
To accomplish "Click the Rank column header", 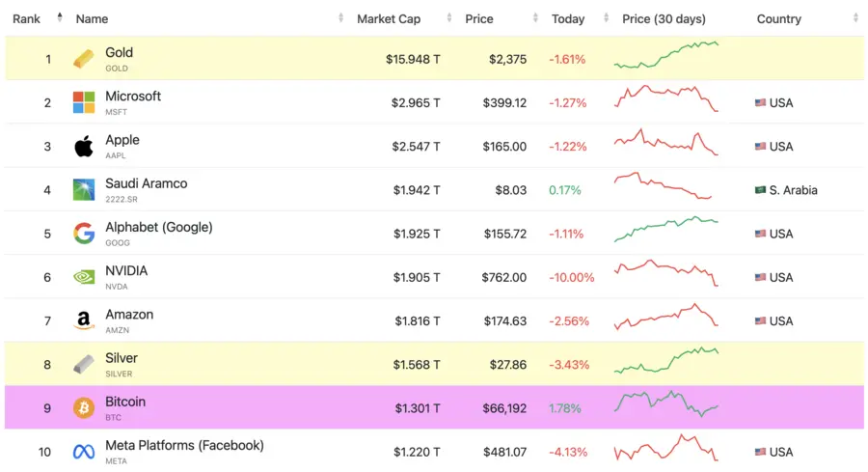I will click(x=27, y=19).
